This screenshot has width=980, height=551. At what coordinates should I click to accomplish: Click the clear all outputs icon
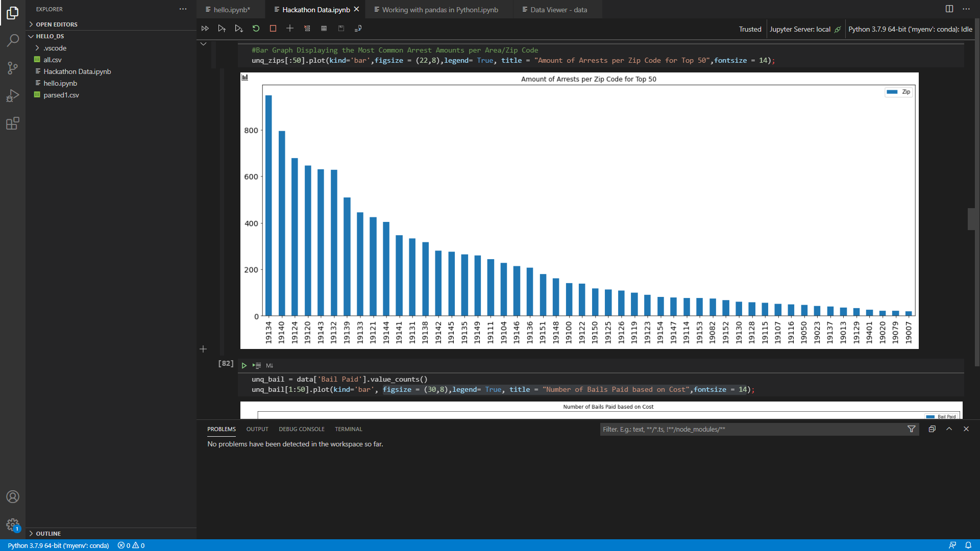(x=307, y=29)
